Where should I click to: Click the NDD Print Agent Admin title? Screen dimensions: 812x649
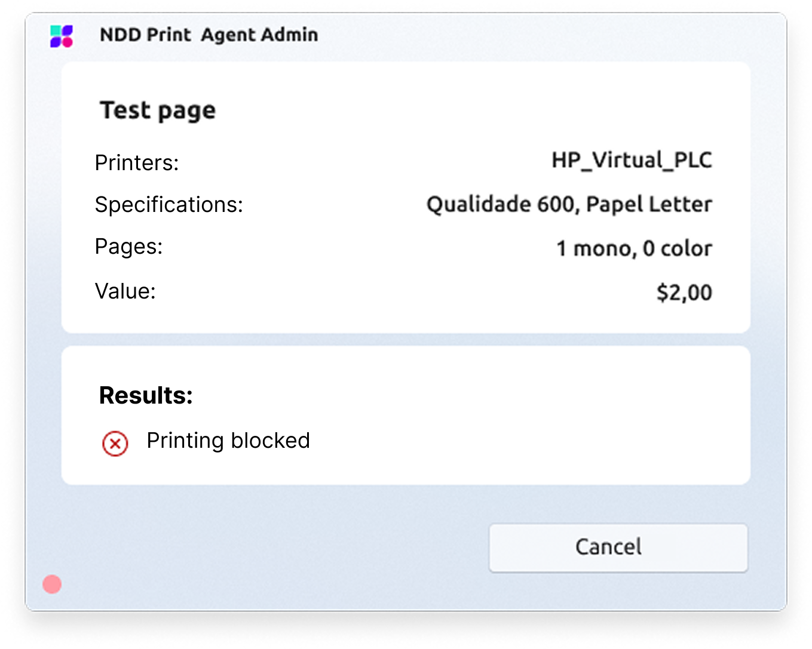click(209, 35)
